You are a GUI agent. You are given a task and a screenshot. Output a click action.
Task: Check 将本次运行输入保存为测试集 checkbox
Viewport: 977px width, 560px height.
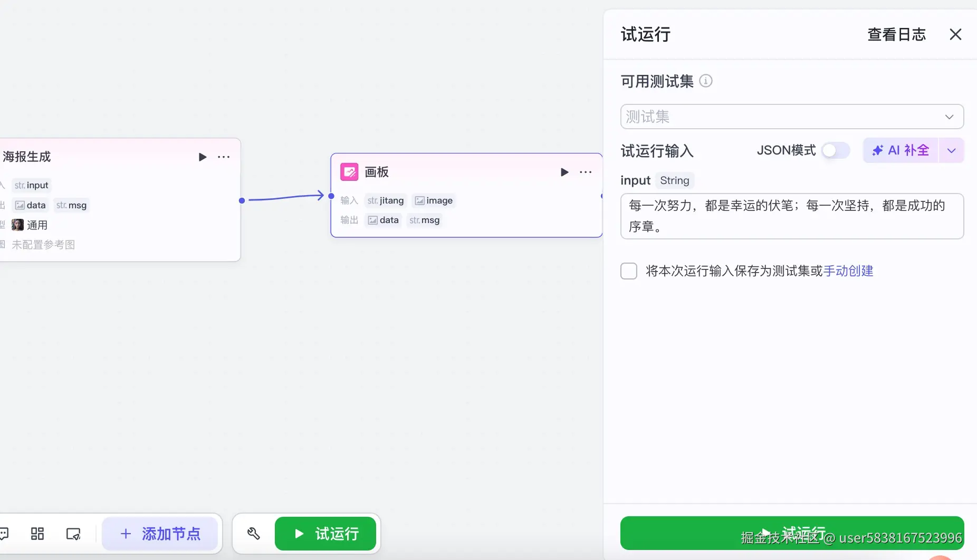click(629, 271)
